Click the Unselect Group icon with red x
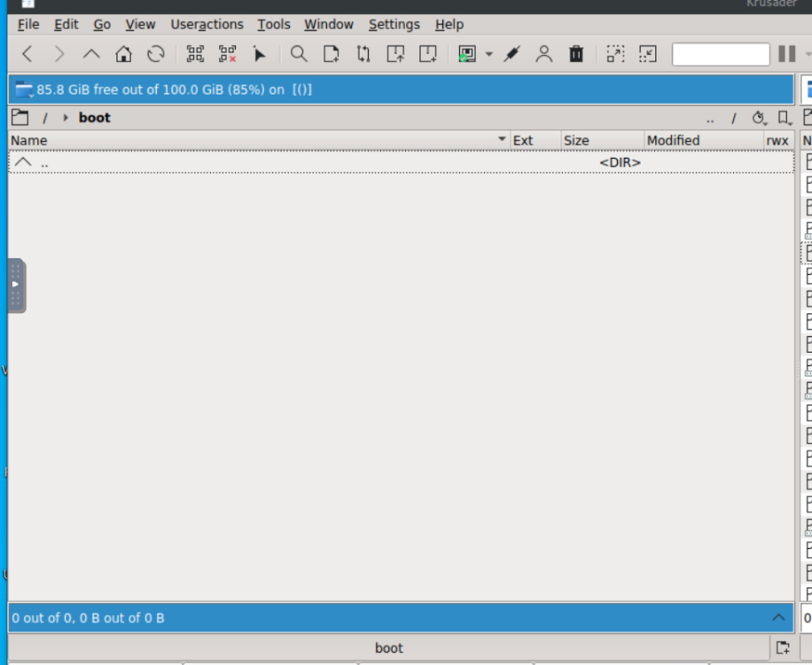The height and width of the screenshot is (665, 812). click(x=227, y=54)
